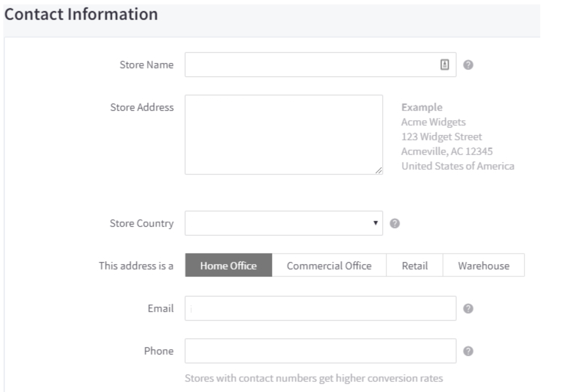Viewport: 577px width, 392px height.
Task: Click the contact card icon in Store Name field
Action: point(444,65)
